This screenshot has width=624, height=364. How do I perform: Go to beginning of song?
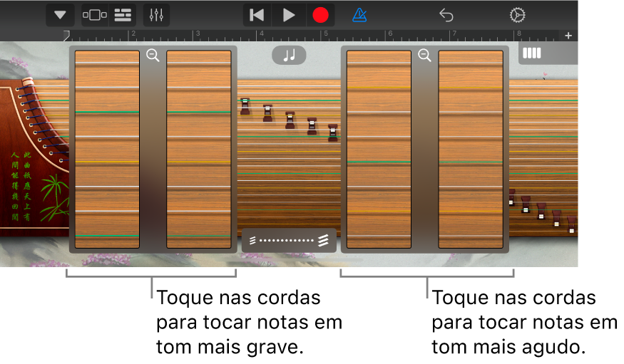coord(257,15)
